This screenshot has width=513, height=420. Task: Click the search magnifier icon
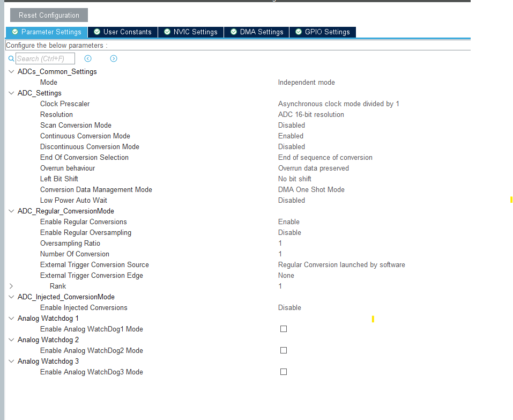[x=11, y=58]
